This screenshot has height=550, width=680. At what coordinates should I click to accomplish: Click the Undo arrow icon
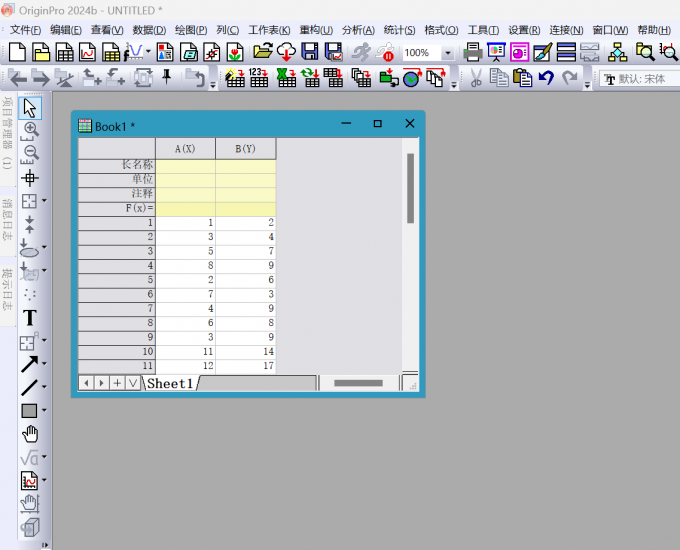[546, 78]
